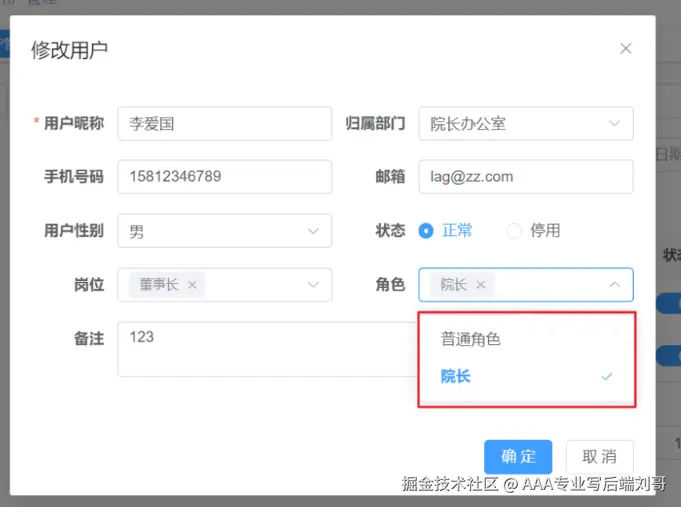Choose 院长 option in role list

point(526,376)
